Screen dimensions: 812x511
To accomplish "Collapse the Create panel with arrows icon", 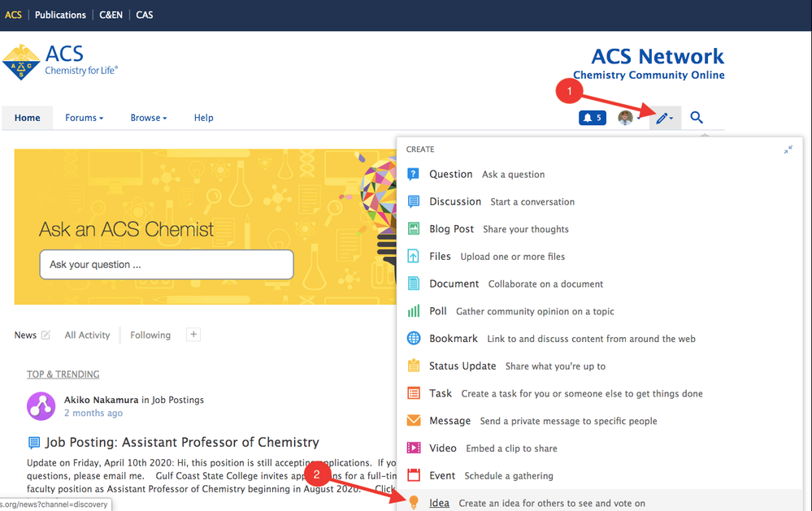I will point(788,149).
